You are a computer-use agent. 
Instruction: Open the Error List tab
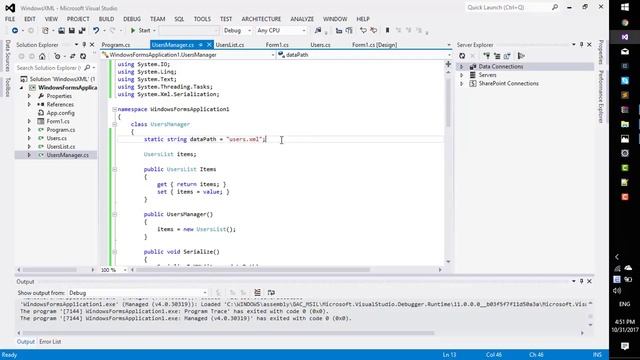[50, 342]
